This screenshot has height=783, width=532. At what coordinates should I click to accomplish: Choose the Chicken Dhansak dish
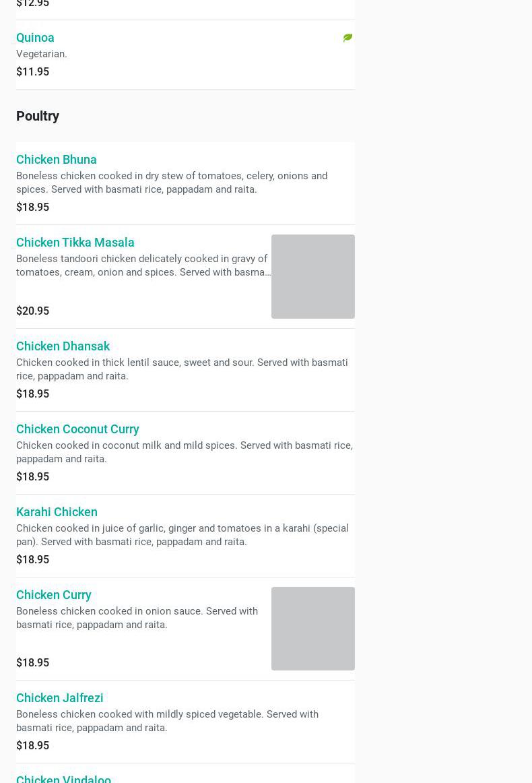coord(63,346)
